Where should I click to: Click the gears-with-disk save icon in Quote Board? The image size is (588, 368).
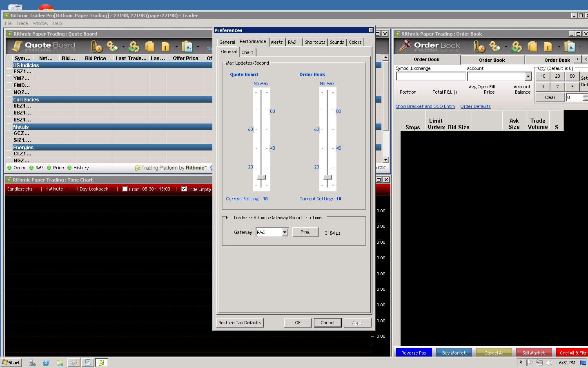pyautogui.click(x=112, y=47)
